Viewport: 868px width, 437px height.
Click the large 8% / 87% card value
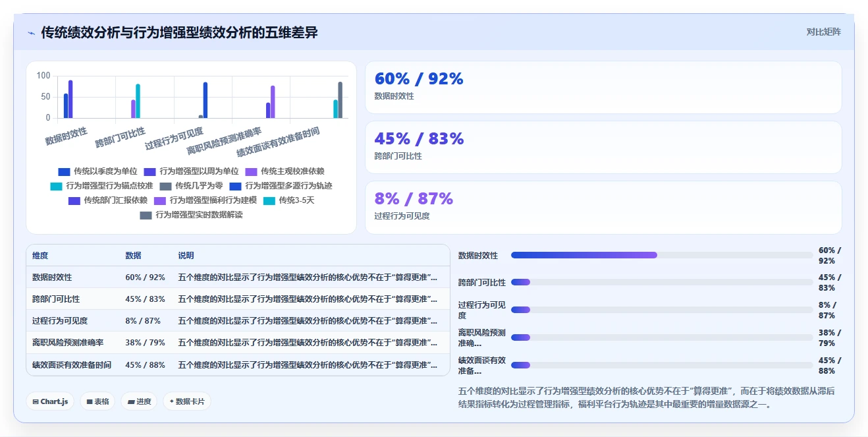click(x=414, y=199)
